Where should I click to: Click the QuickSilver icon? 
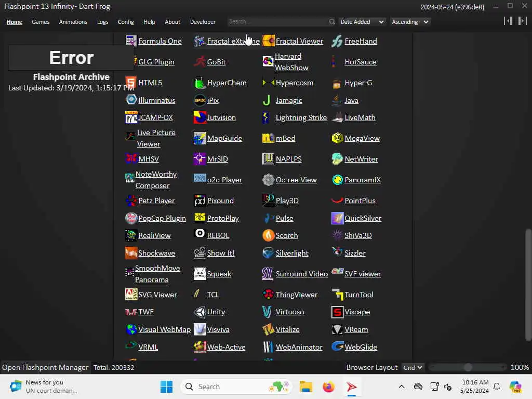tap(337, 218)
